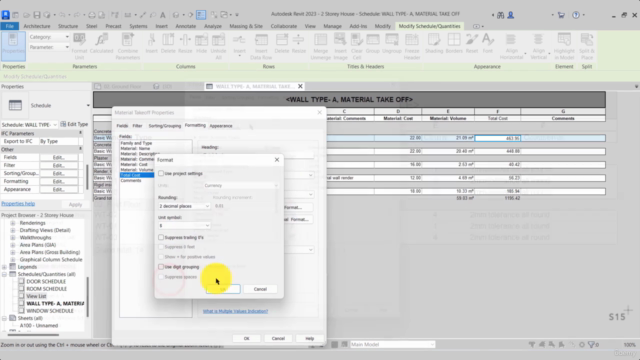Image resolution: width=640 pixels, height=360 pixels.
Task: Enable the Use project settings checkbox
Action: [161, 173]
